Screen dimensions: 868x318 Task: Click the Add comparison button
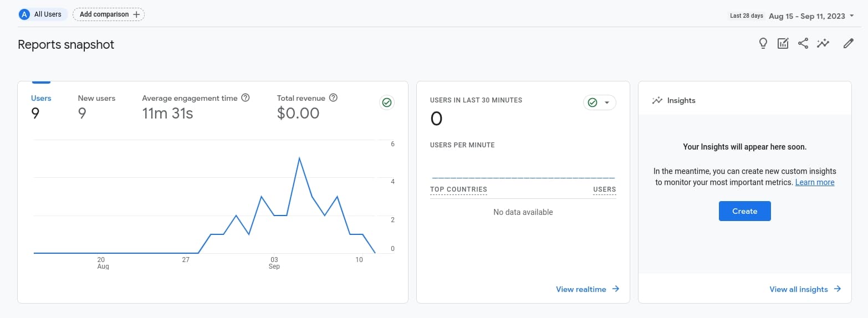click(109, 14)
